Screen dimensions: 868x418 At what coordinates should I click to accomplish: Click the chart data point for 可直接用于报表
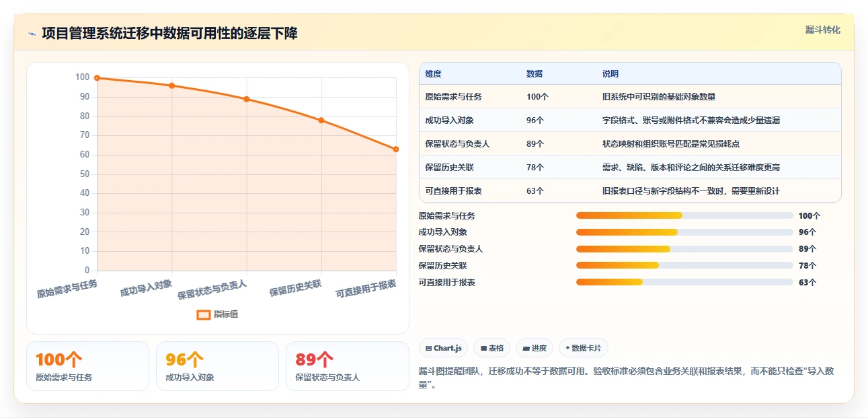click(x=396, y=149)
